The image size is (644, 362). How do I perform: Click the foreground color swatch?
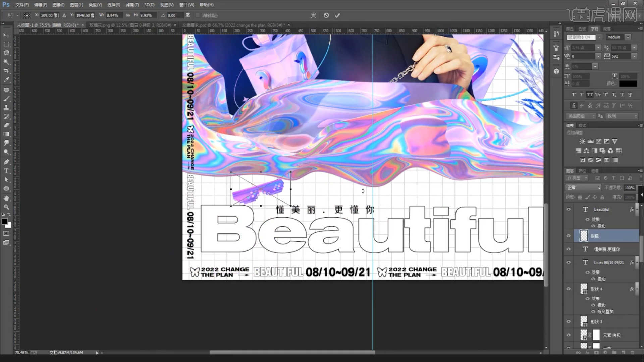[x=4, y=222]
